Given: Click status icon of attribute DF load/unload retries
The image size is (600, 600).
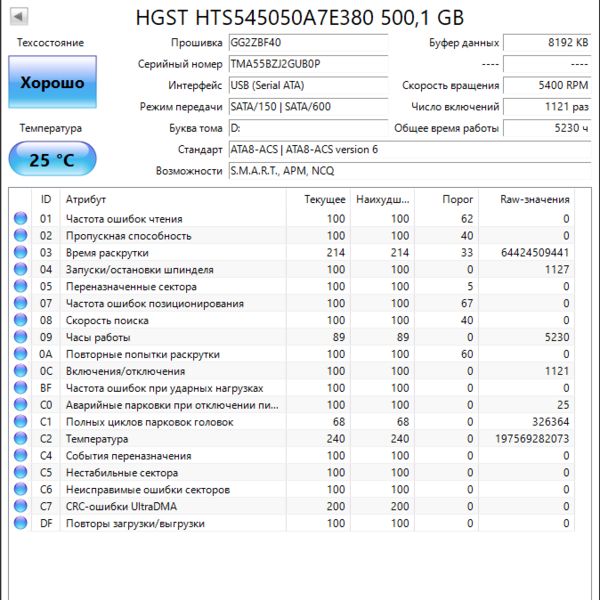Looking at the screenshot, I should 20,523.
